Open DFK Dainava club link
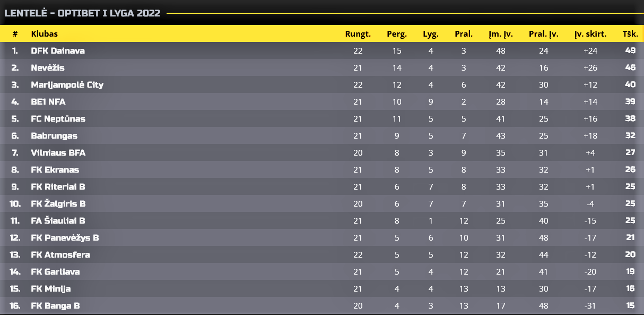644x315 pixels. (58, 51)
